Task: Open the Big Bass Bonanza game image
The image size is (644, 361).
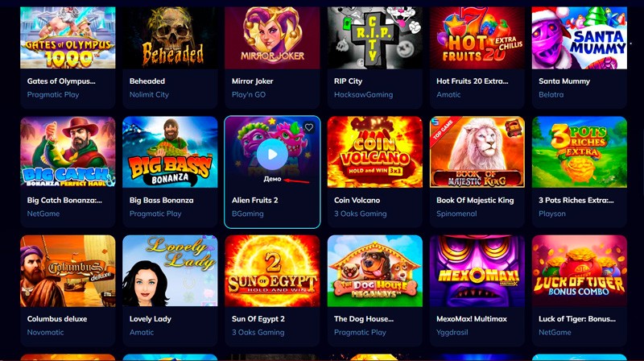Action: (x=170, y=152)
